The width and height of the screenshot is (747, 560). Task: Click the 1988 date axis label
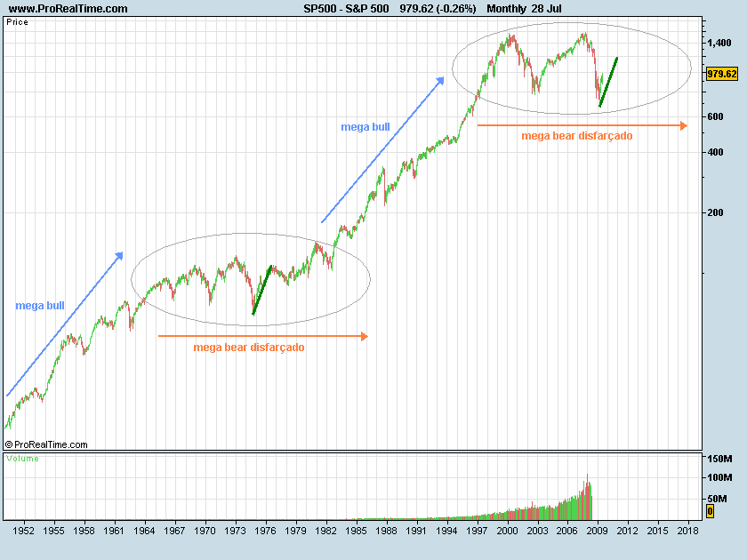point(386,531)
